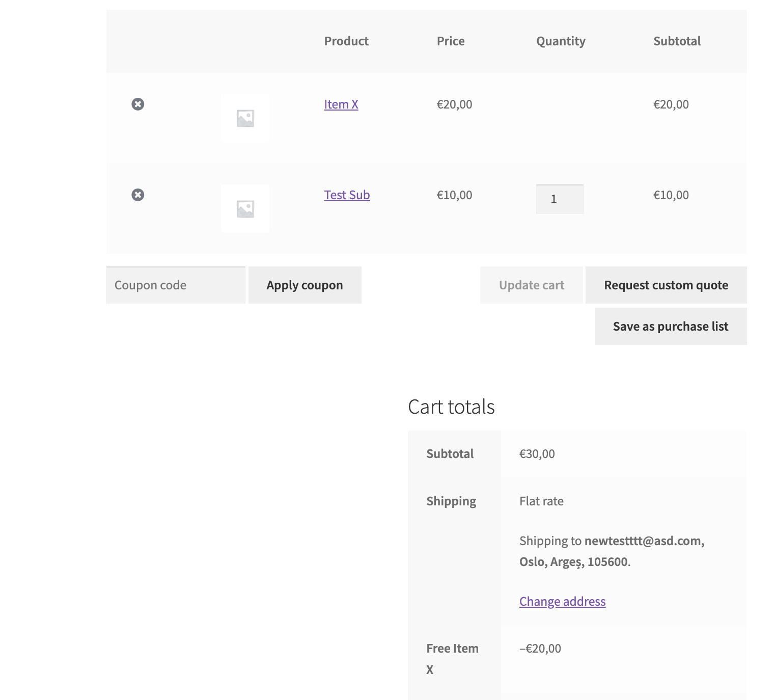Save cart as purchase list
The width and height of the screenshot is (775, 700).
tap(671, 327)
